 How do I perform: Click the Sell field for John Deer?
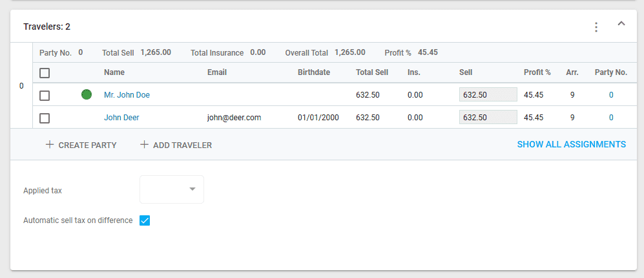pyautogui.click(x=488, y=118)
